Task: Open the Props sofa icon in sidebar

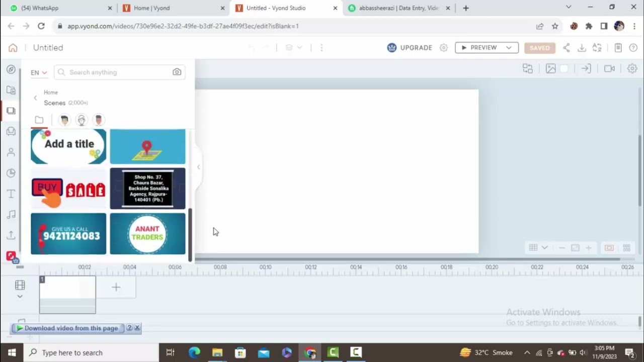Action: [11, 131]
